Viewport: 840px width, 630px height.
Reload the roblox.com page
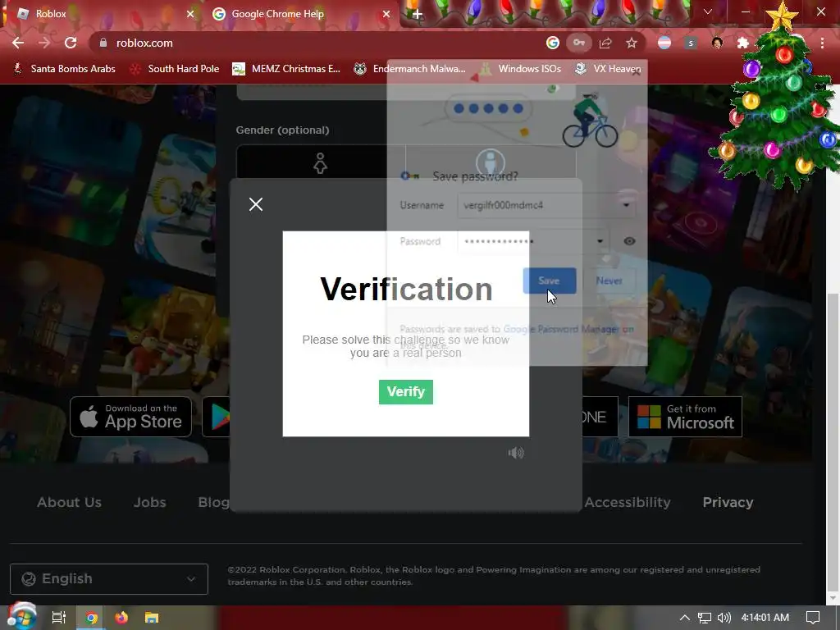(x=71, y=43)
